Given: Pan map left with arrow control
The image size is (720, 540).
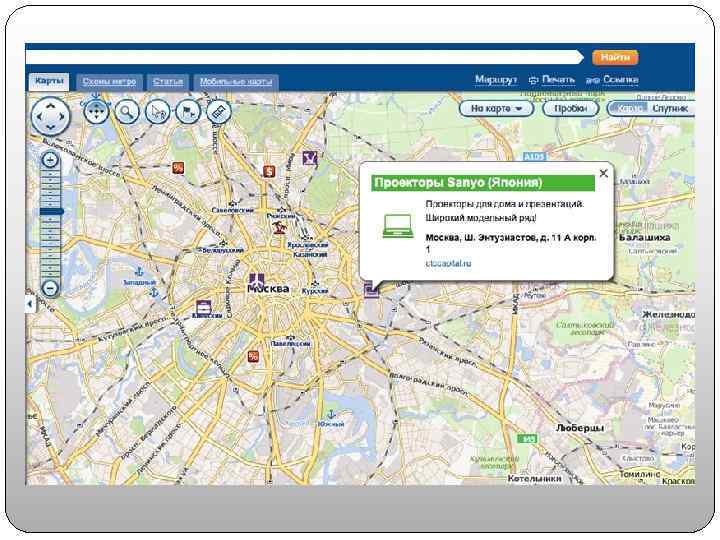Looking at the screenshot, I should click(x=39, y=116).
